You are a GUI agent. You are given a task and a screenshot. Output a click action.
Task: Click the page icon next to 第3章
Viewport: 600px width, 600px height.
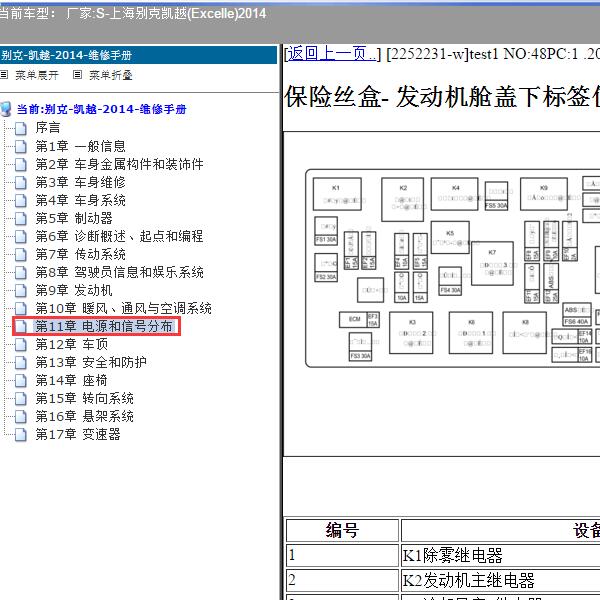[x=21, y=182]
